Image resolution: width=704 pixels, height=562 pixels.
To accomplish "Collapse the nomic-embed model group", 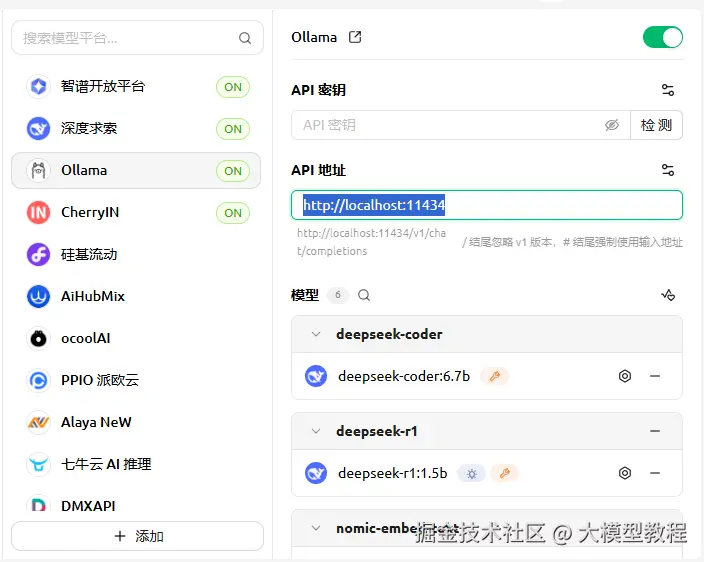I will 316,528.
